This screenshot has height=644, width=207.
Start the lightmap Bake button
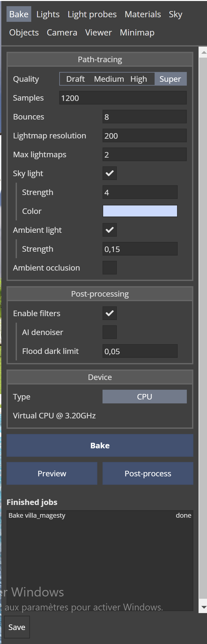click(x=100, y=445)
